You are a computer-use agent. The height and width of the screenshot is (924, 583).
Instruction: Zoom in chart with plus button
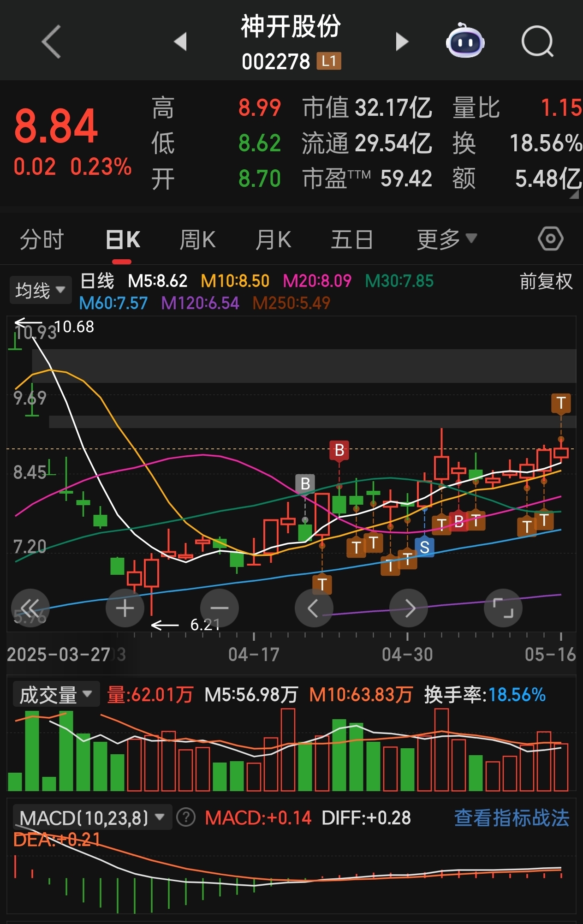point(125,608)
